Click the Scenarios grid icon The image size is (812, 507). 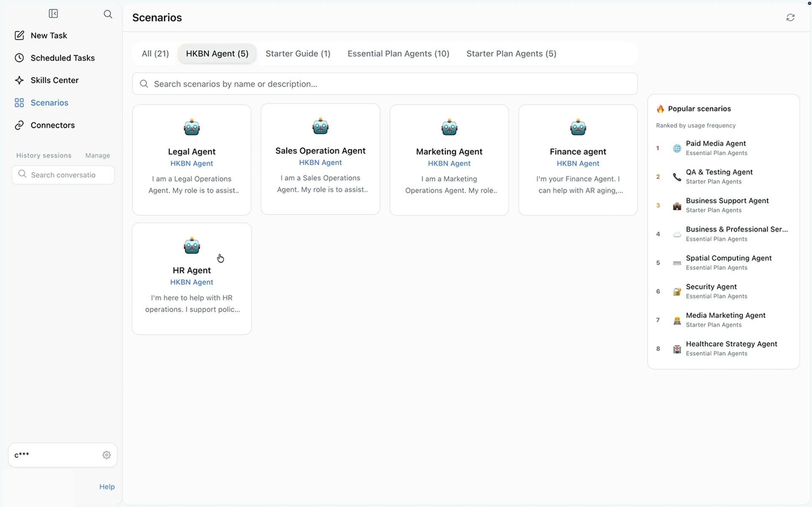[x=19, y=103]
